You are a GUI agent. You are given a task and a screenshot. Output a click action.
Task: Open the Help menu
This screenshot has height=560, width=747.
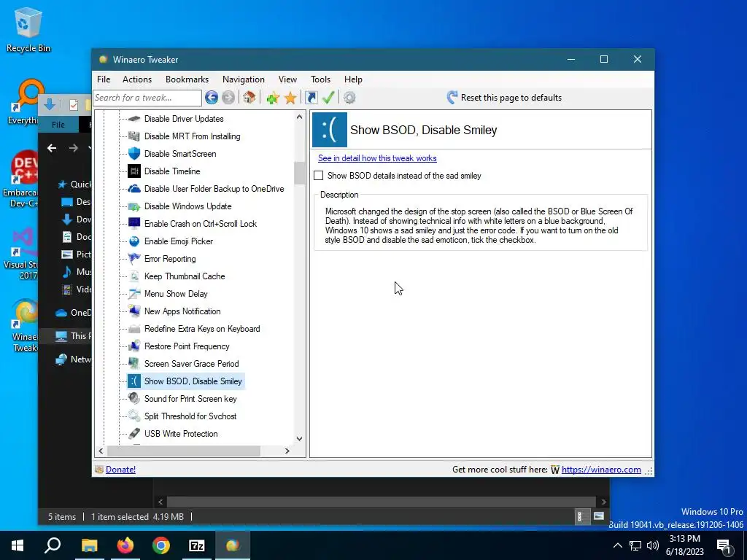coord(354,79)
